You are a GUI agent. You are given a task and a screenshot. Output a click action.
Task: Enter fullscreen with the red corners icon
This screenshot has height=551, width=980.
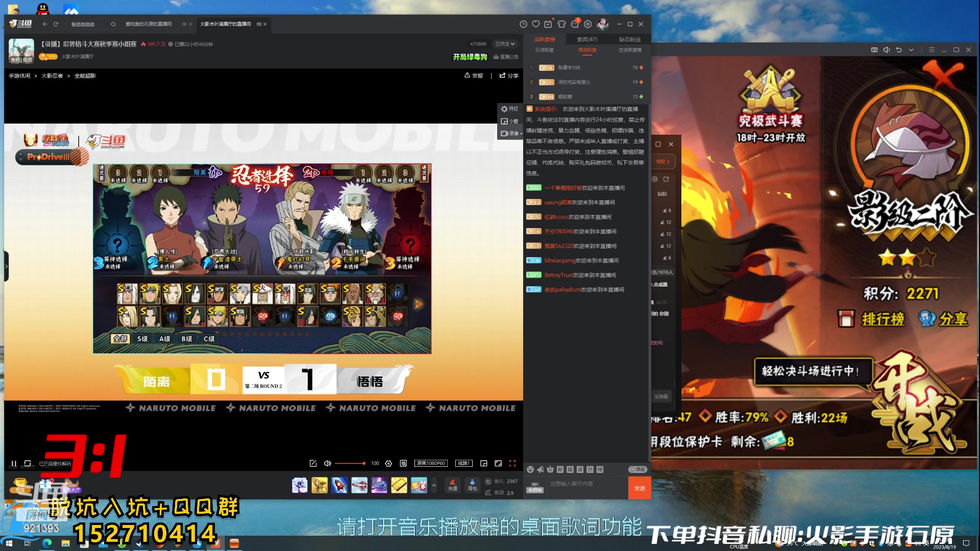click(x=512, y=463)
